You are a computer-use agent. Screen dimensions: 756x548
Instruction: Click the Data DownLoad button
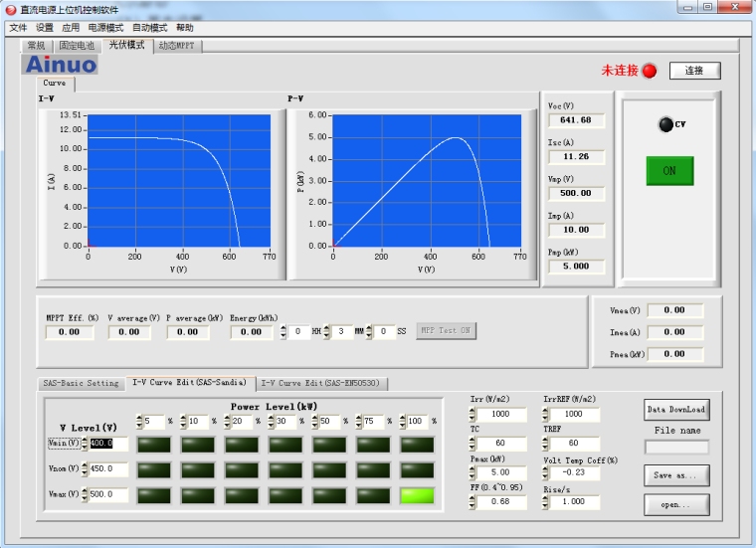click(x=676, y=409)
